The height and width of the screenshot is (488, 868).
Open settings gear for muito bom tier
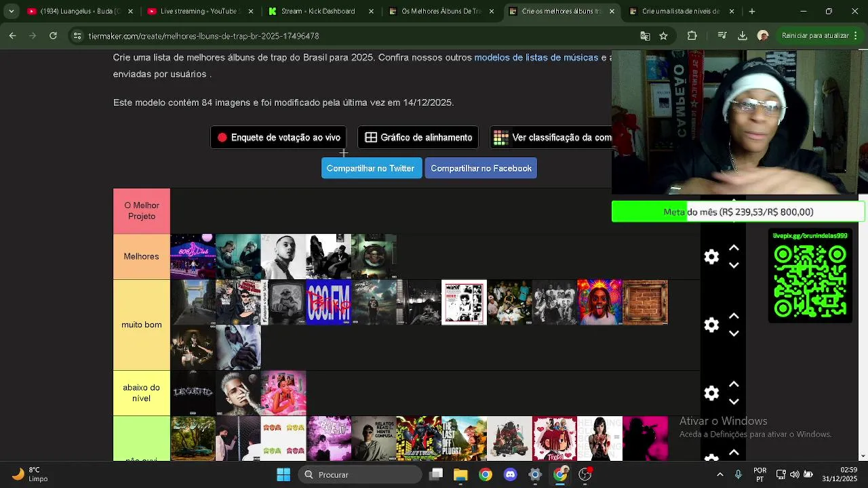(711, 325)
